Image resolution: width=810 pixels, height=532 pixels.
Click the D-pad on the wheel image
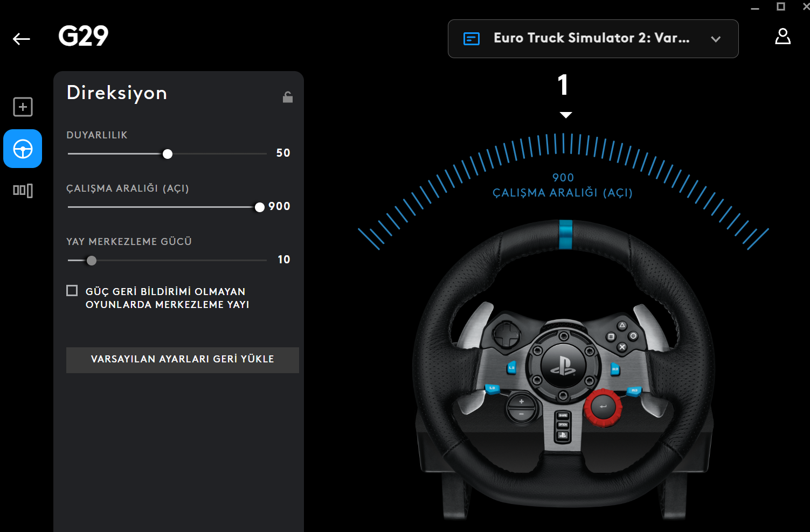coord(507,335)
